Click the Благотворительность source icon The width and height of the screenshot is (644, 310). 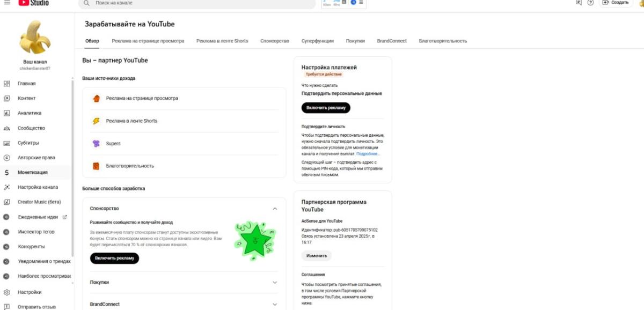click(96, 166)
